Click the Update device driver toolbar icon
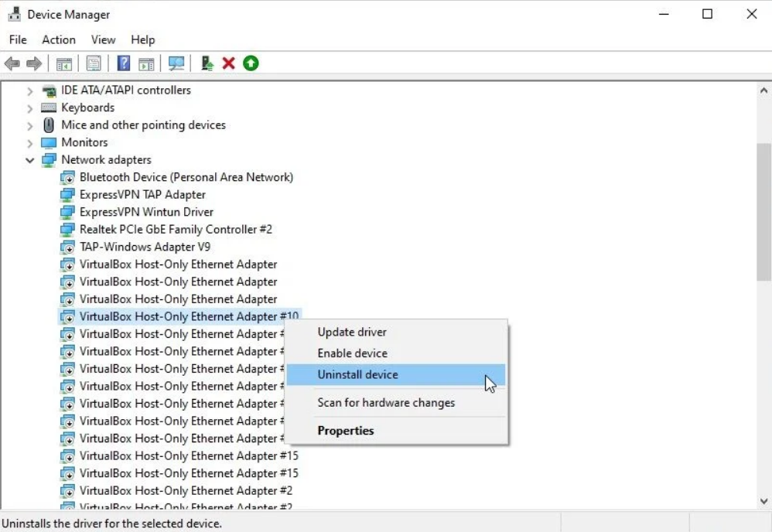772x532 pixels. 207,63
